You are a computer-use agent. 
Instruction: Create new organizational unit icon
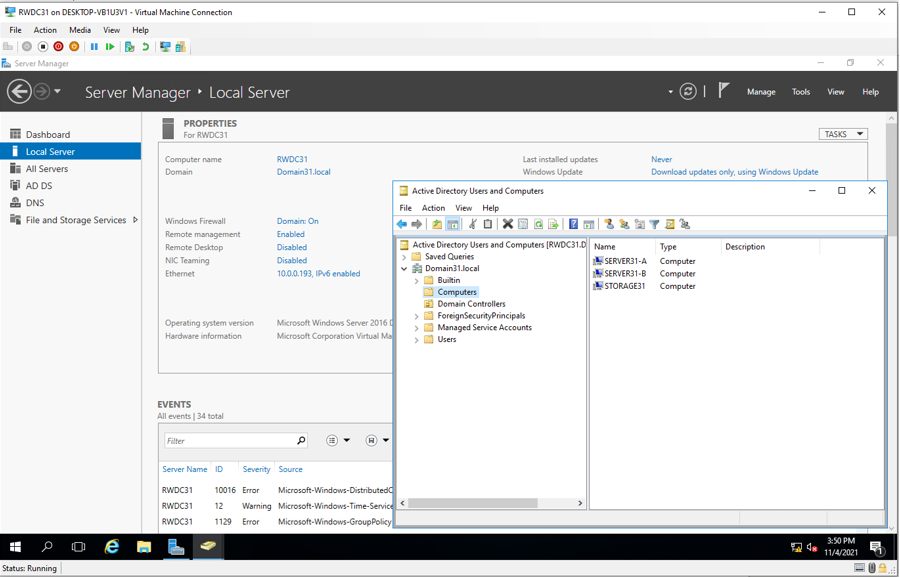639,224
